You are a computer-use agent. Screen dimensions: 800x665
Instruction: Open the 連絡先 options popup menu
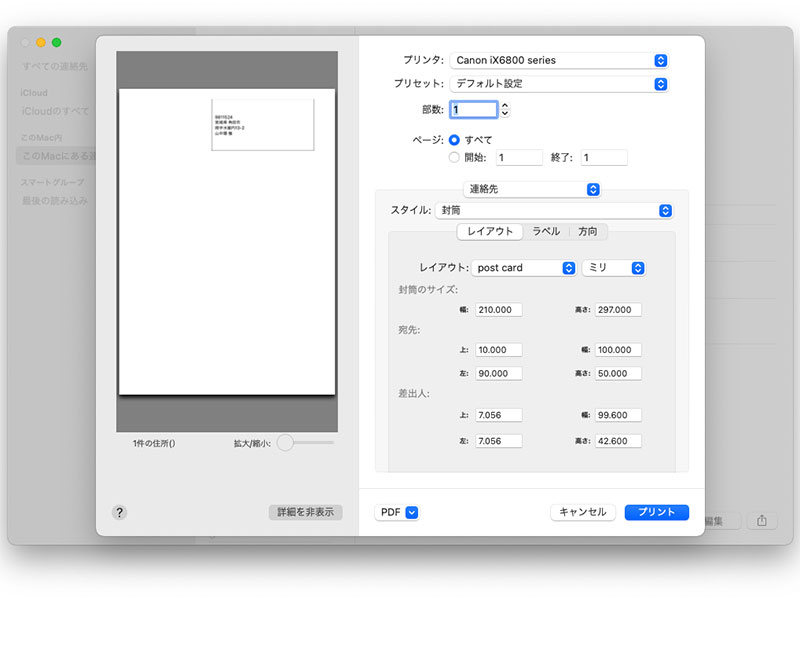532,189
